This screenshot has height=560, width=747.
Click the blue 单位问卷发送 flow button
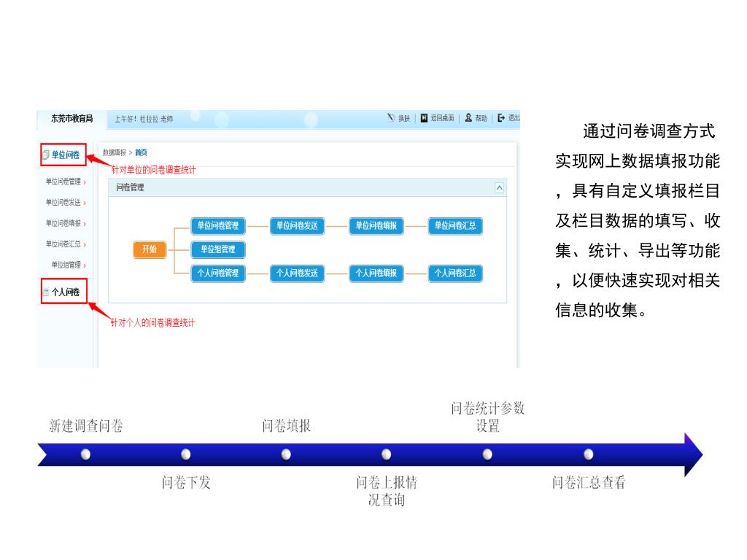point(298,226)
